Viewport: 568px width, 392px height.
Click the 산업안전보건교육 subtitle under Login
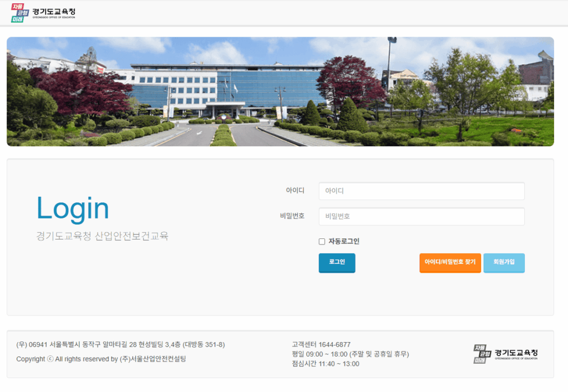pyautogui.click(x=102, y=236)
